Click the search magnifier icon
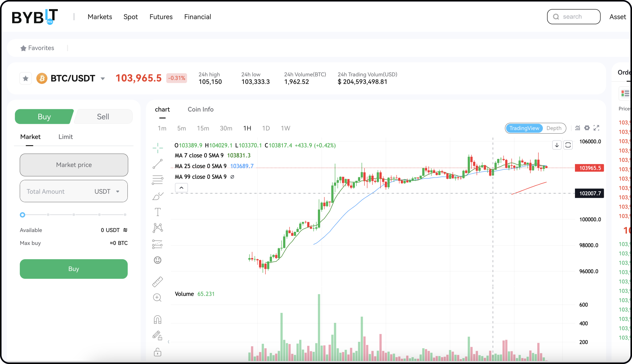 pyautogui.click(x=556, y=17)
